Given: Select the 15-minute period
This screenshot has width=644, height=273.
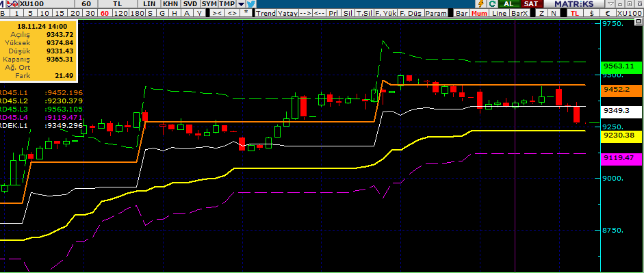Looking at the screenshot, I should click(x=60, y=13).
